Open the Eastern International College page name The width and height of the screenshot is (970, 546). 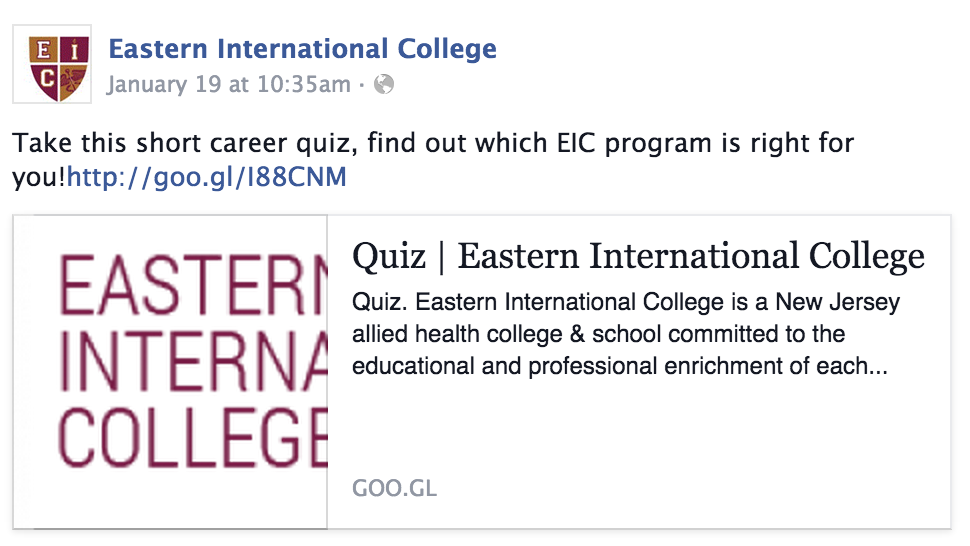[x=303, y=49]
